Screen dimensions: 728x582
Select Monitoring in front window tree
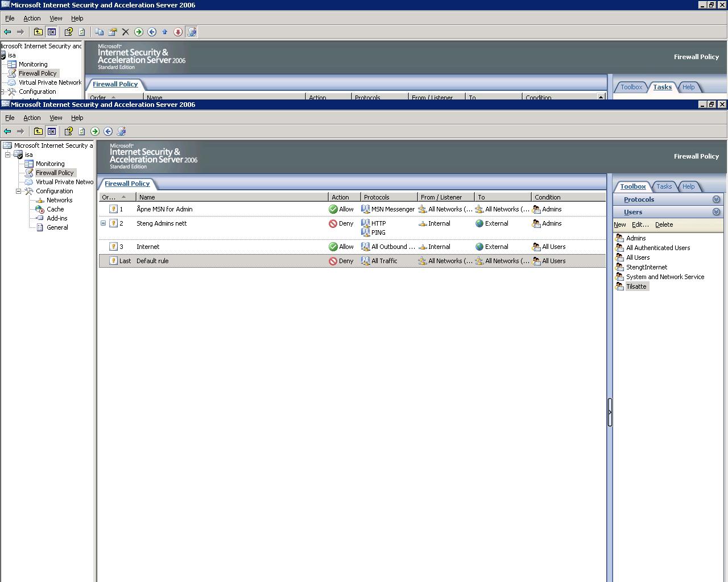pyautogui.click(x=50, y=164)
